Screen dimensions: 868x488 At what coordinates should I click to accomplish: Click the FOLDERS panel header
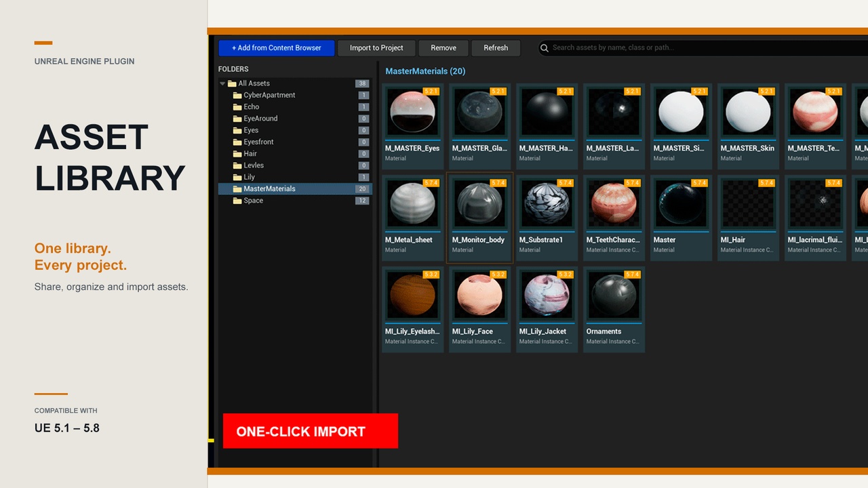[x=233, y=69]
